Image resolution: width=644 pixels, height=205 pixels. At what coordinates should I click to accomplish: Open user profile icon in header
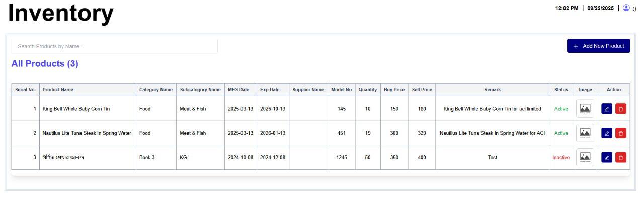click(x=626, y=8)
